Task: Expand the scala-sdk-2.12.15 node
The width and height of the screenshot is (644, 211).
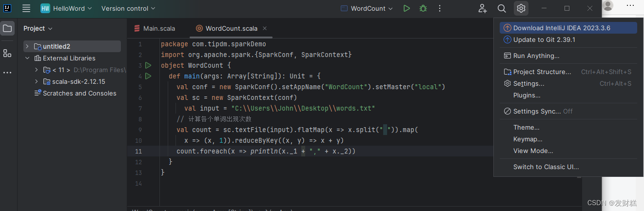Action: click(x=37, y=81)
